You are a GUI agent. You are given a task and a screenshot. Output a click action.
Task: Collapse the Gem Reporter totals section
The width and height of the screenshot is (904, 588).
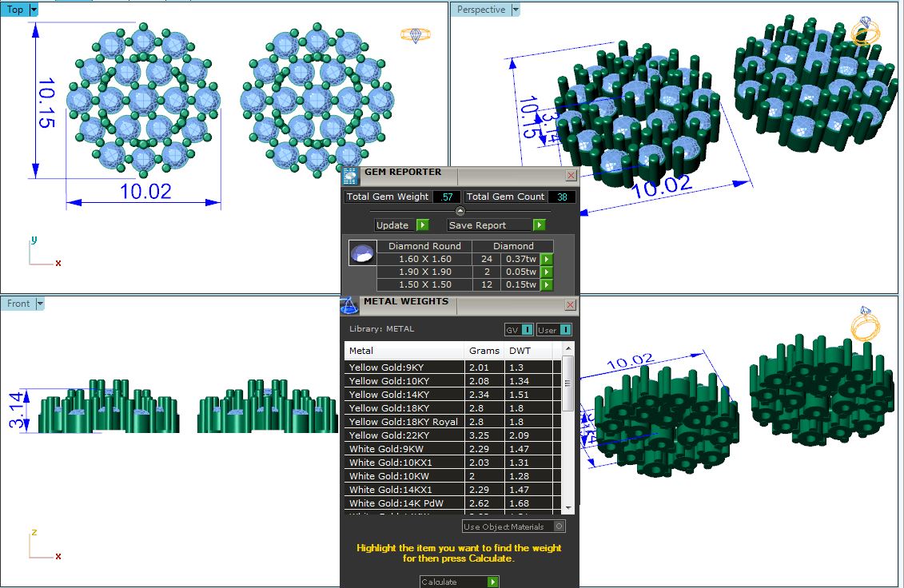point(460,210)
